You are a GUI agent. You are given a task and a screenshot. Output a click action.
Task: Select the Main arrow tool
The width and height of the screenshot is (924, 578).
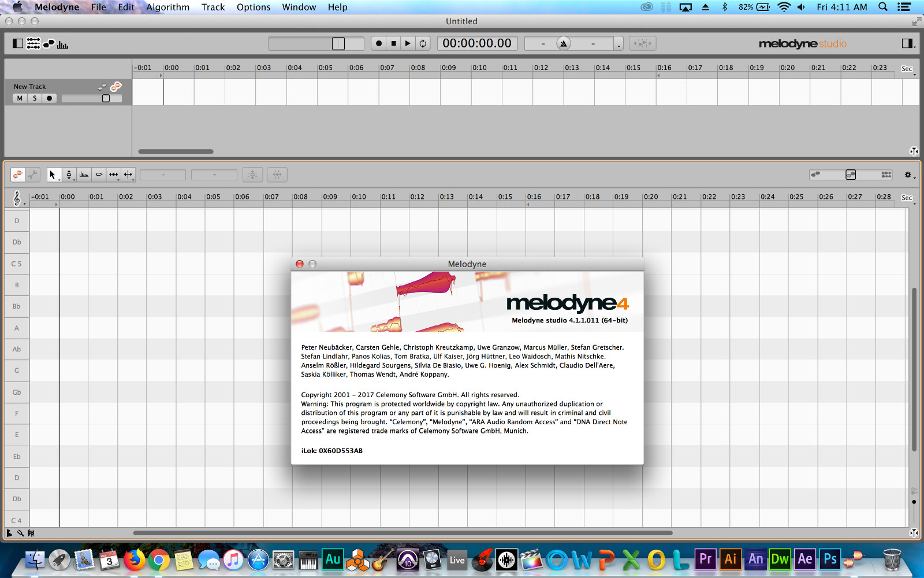54,175
